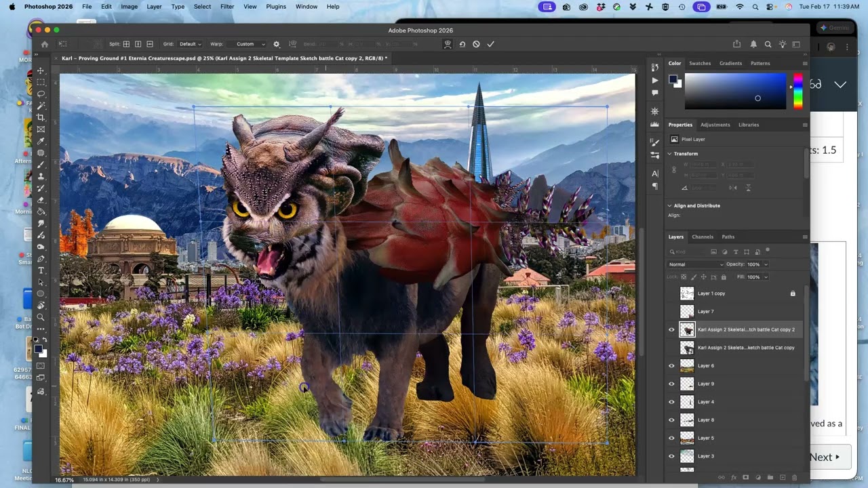Image resolution: width=868 pixels, height=488 pixels.
Task: Open the Layers panel flyout menu
Action: pyautogui.click(x=805, y=237)
